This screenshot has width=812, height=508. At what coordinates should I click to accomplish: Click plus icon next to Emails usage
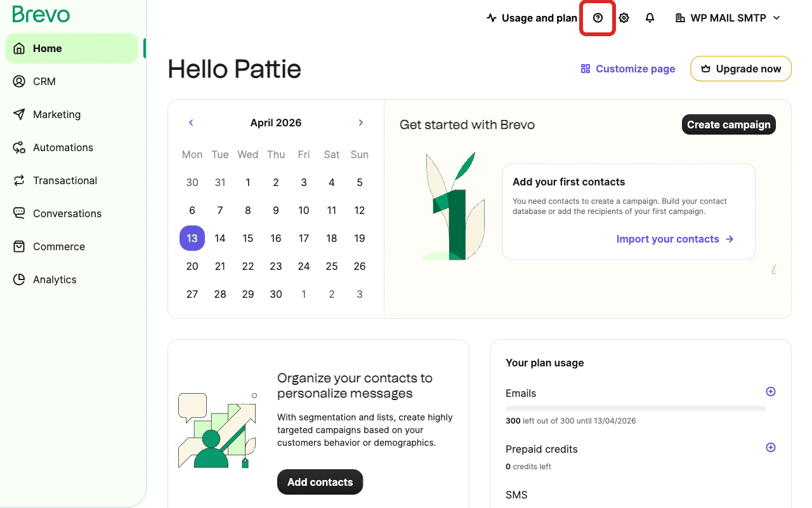771,392
